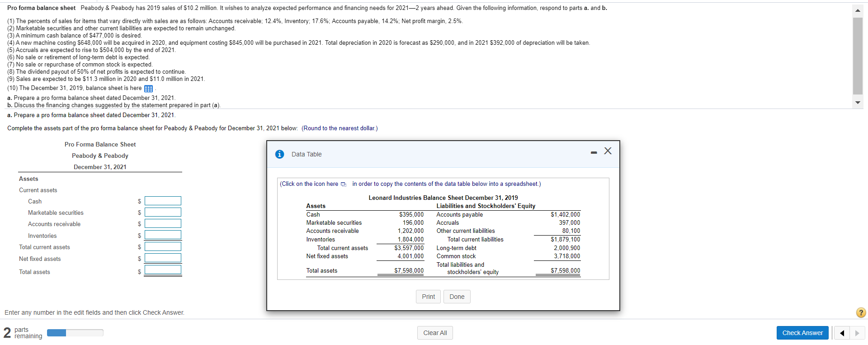868x345 pixels.
Task: Click the copy-to-spreadsheet icon in Data Table
Action: pyautogui.click(x=343, y=184)
